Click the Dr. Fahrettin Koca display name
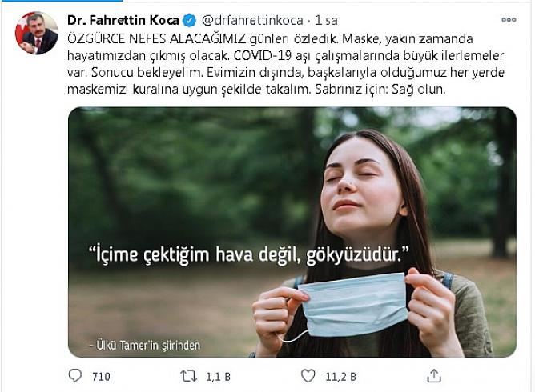 (x=123, y=21)
